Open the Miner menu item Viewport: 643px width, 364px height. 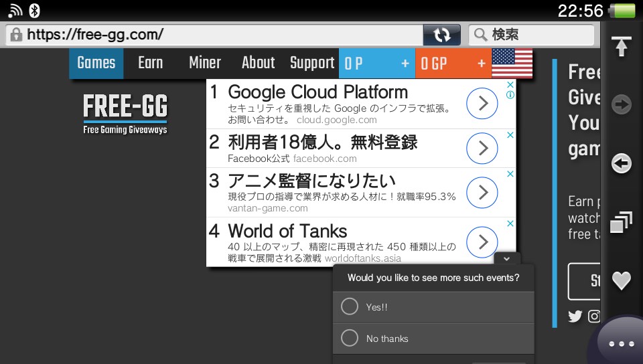[x=204, y=63]
